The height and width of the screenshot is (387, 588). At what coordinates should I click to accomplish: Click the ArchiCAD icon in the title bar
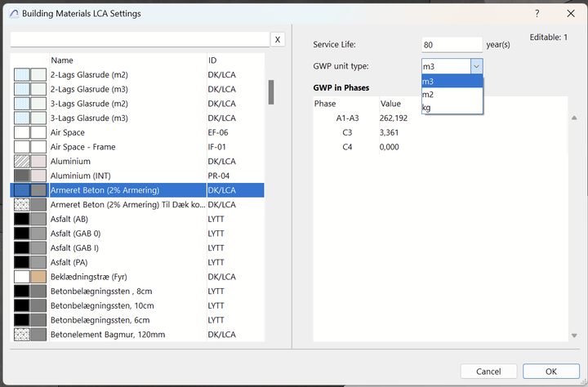11,13
